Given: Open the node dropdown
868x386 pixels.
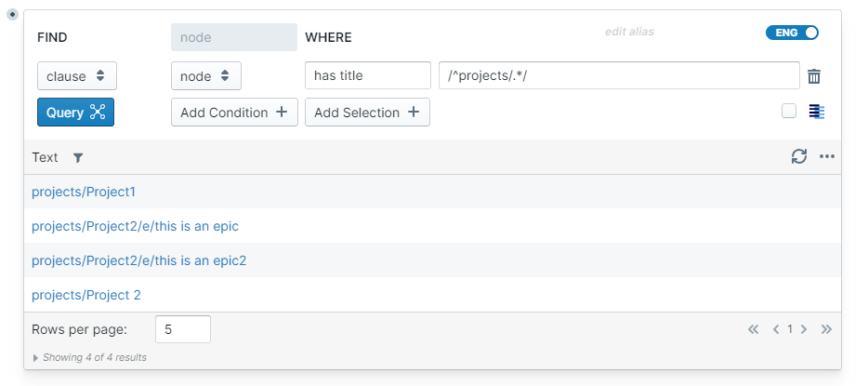Looking at the screenshot, I should [206, 76].
